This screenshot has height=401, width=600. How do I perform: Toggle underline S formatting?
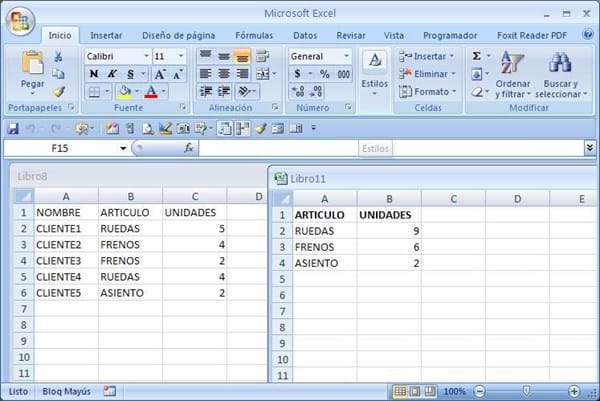tap(130, 74)
